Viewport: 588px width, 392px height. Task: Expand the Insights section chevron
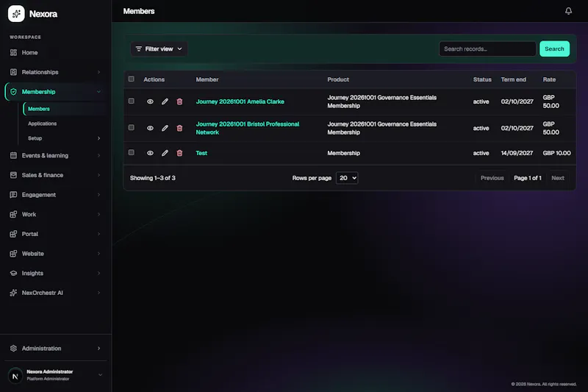click(x=98, y=273)
